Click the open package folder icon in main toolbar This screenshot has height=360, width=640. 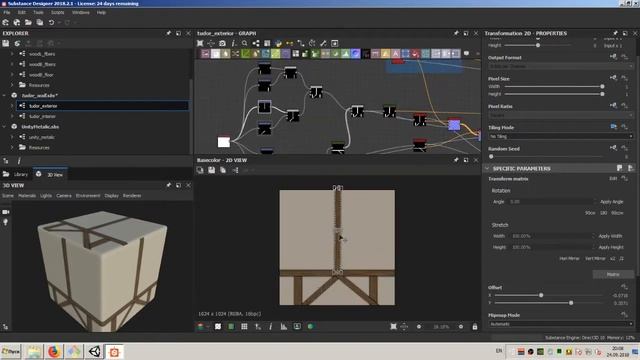tap(28, 22)
